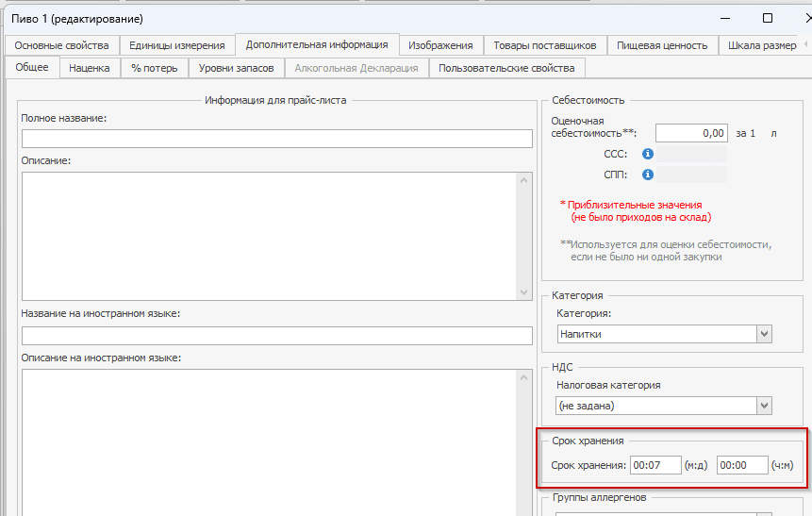Viewport: 812px width, 516px height.
Task: Click the info icon next to ССС
Action: point(648,154)
